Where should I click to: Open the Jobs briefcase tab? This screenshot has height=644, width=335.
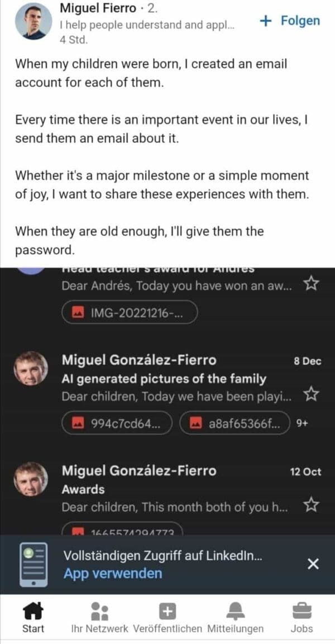(x=302, y=617)
